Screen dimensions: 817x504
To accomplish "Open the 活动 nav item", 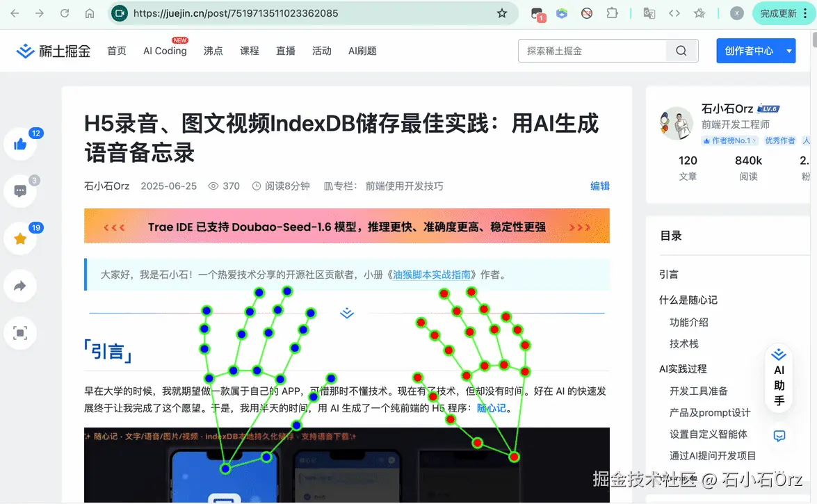I will pyautogui.click(x=321, y=51).
